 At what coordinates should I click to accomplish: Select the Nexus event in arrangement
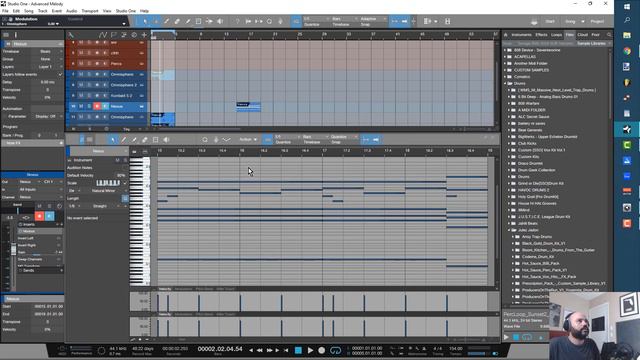[248, 107]
